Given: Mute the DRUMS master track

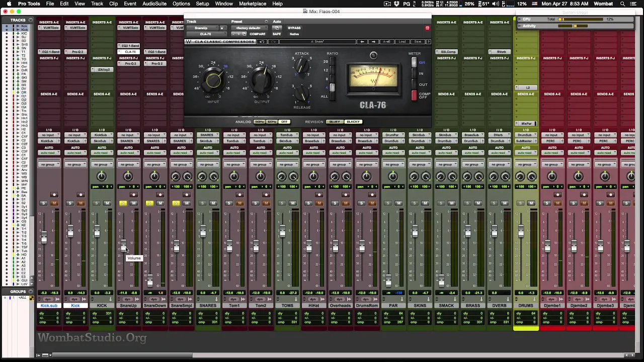Looking at the screenshot, I should pos(531,203).
